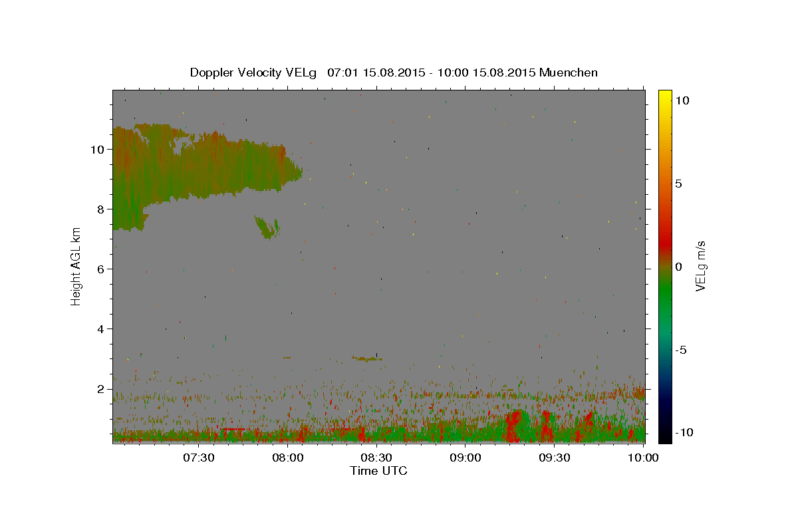
Task: Click the 'Time UTC' axis title
Action: pyautogui.click(x=378, y=471)
